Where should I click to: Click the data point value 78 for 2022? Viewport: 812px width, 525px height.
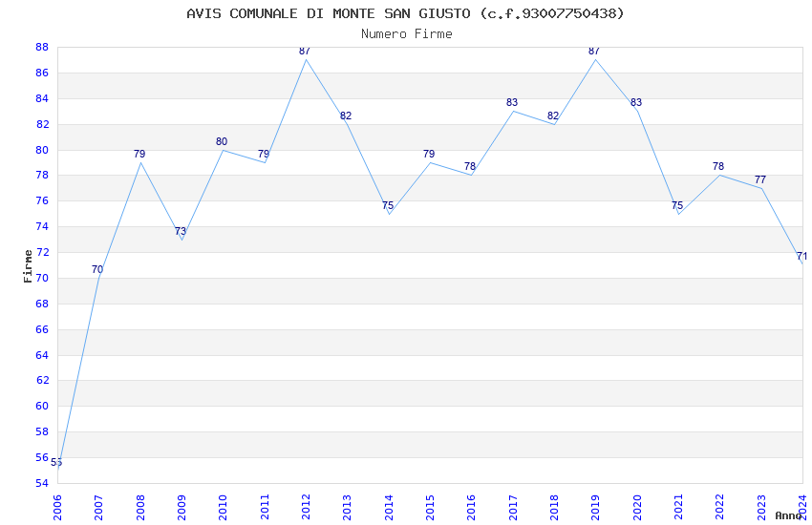click(718, 166)
